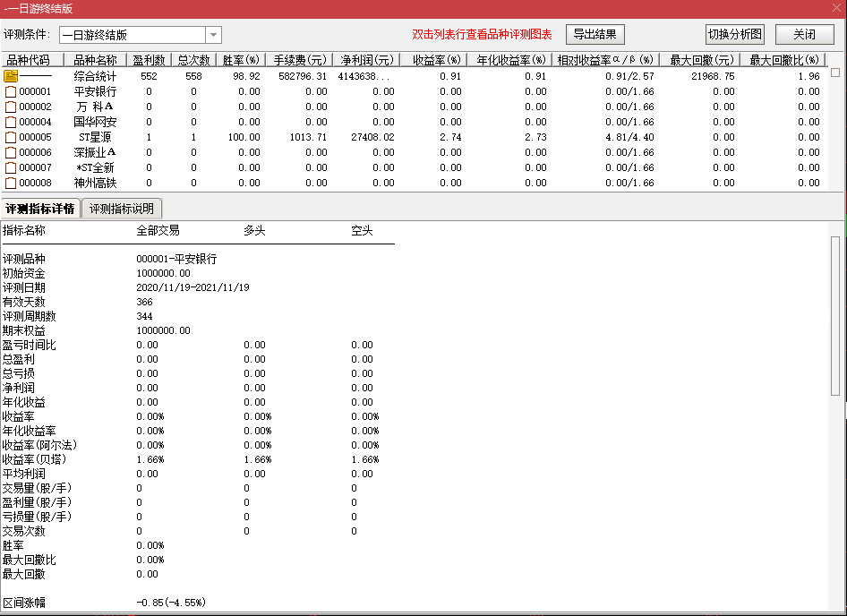Viewport: 847px width, 616px height.
Task: Click the document icon beside 000005
Action: coord(11,137)
